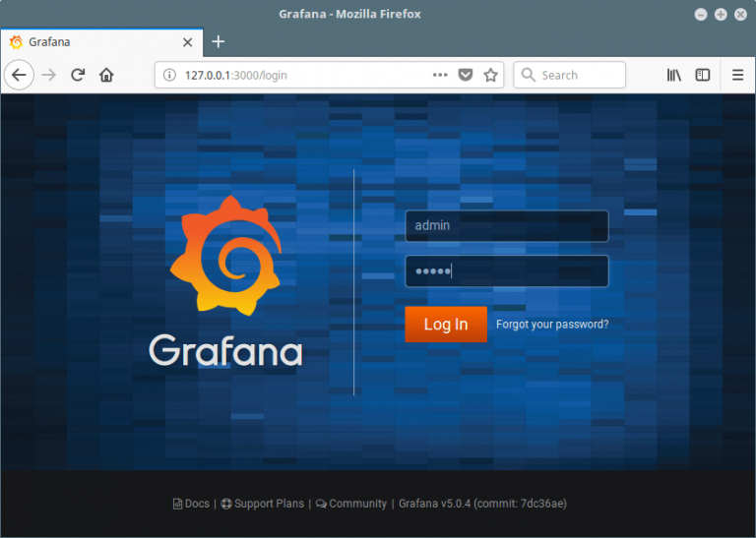Click the search magnifier icon
756x538 pixels.
[x=529, y=75]
